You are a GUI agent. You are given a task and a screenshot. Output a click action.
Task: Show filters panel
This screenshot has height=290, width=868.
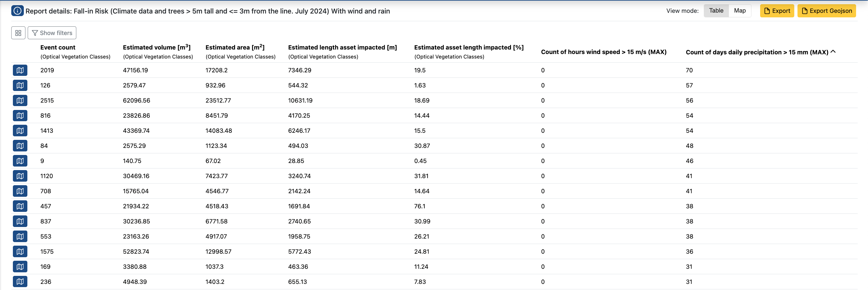[x=52, y=33]
